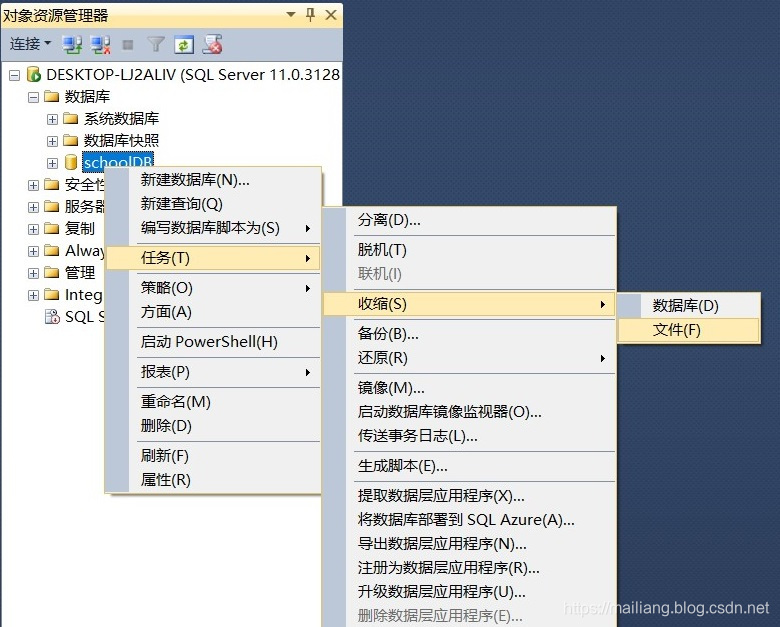780x627 pixels.
Task: Select 数据库(D) in shrink submenu
Action: [688, 306]
